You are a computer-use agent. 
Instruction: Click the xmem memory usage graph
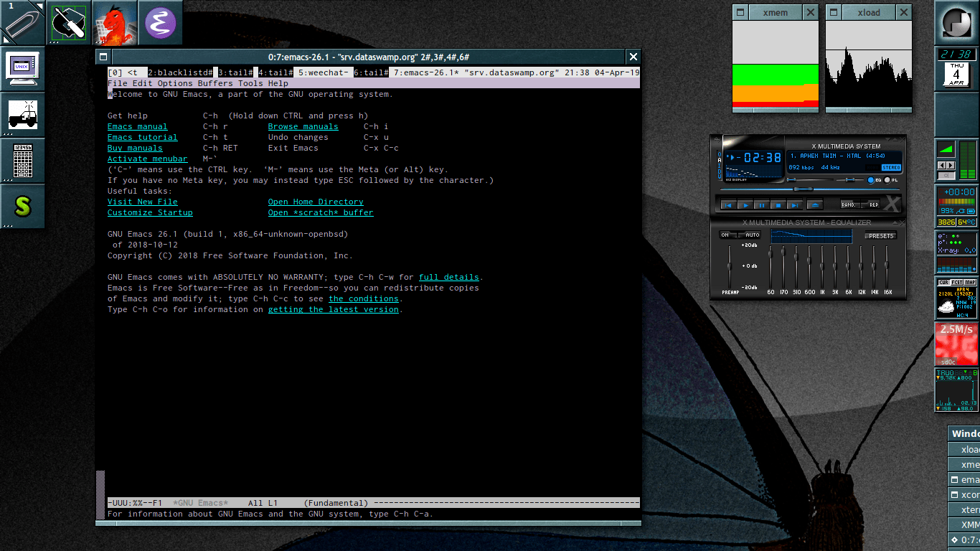(776, 65)
